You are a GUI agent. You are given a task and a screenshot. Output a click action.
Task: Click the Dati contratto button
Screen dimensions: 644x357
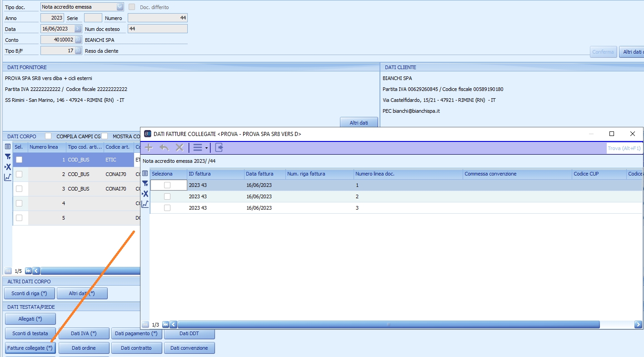pyautogui.click(x=136, y=348)
